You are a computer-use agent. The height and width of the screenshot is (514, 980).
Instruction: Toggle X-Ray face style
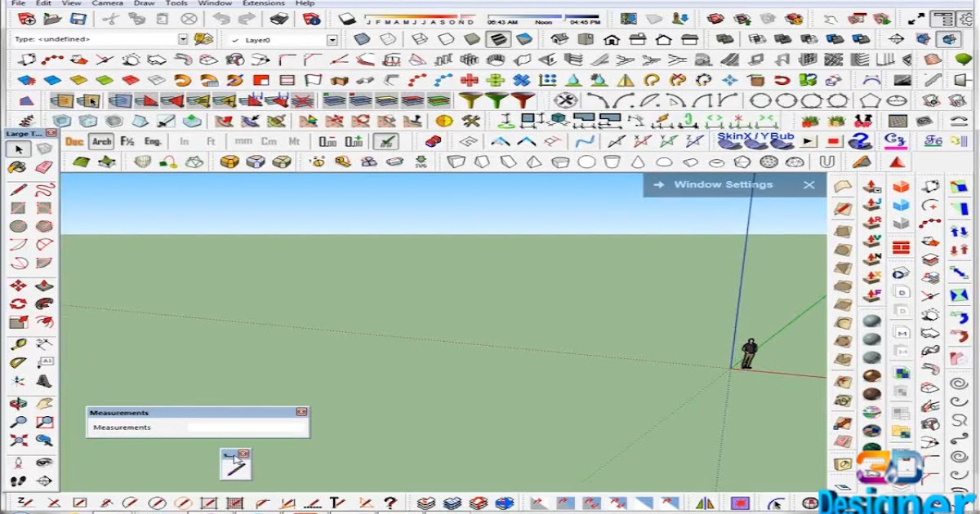(362, 39)
